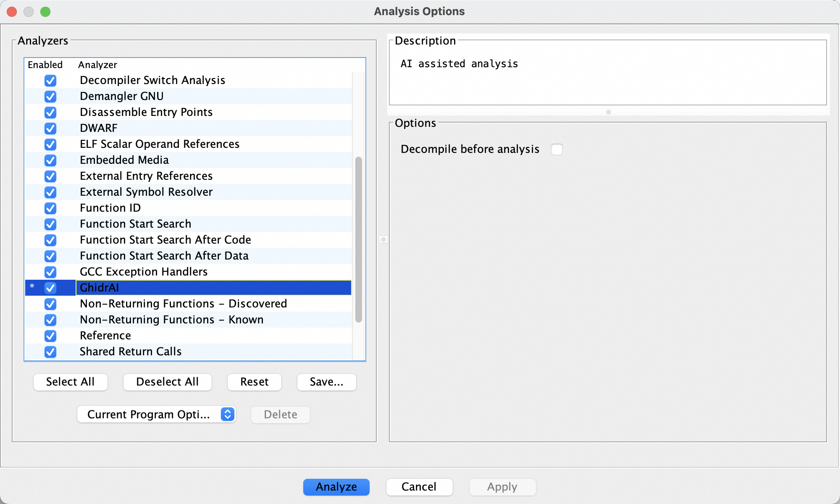
Task: Click the dropdown arrows on options selector
Action: [x=227, y=415]
